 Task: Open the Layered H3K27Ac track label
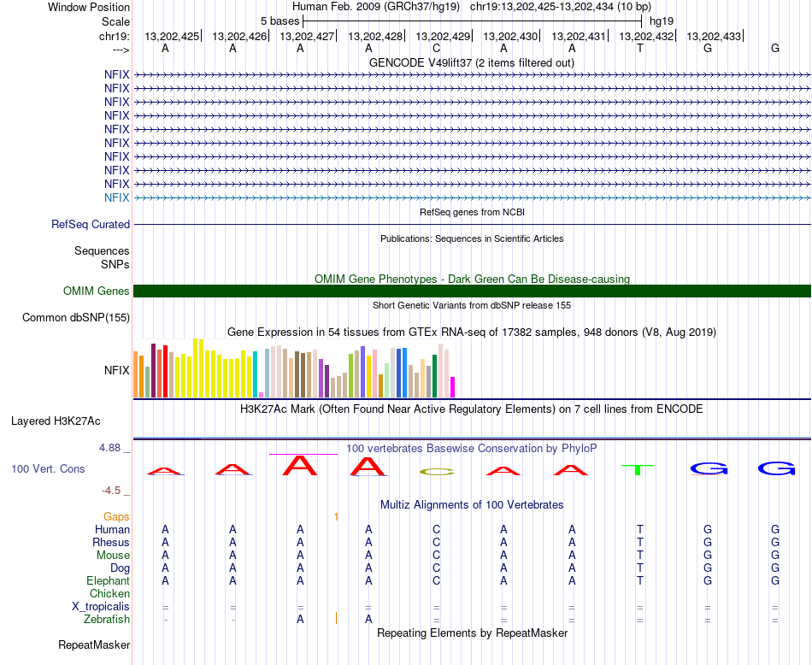(x=56, y=421)
